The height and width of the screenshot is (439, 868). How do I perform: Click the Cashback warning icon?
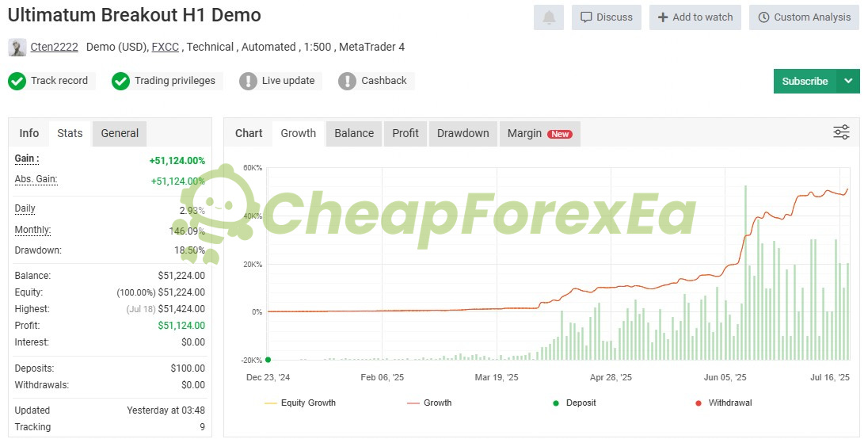[347, 82]
